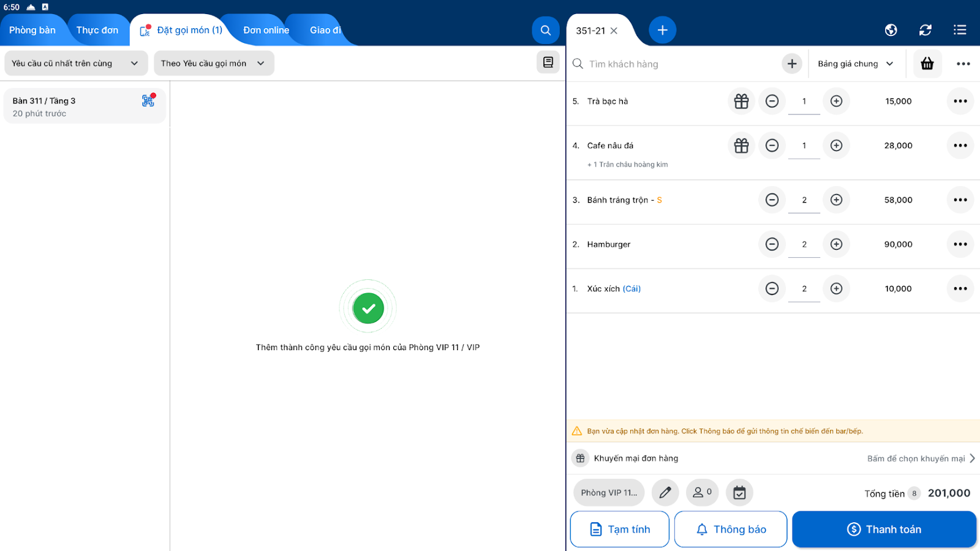980x551 pixels.
Task: Open the 'Bảng giá chung' price list dropdown
Action: coord(856,64)
